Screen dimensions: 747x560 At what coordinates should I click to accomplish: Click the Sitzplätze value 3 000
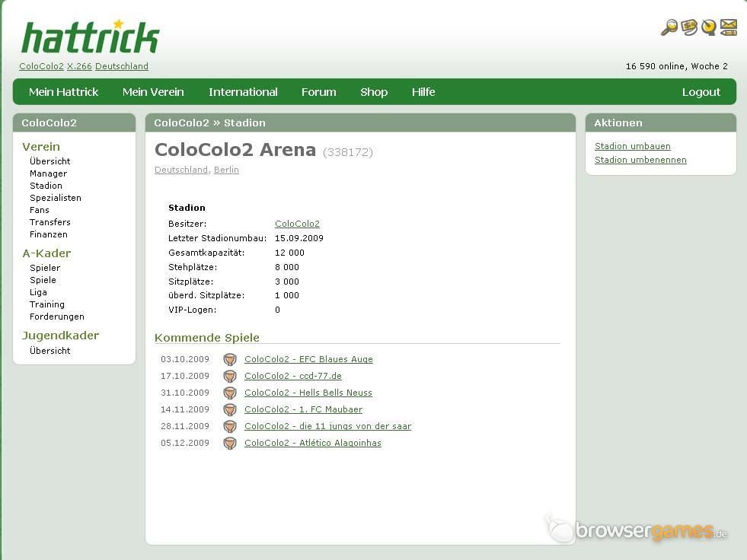(287, 282)
